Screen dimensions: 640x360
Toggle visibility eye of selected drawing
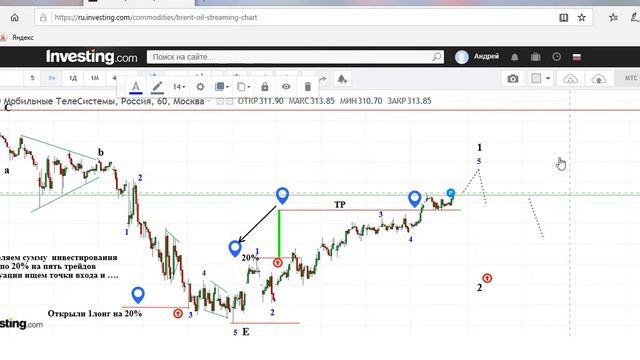tap(286, 87)
